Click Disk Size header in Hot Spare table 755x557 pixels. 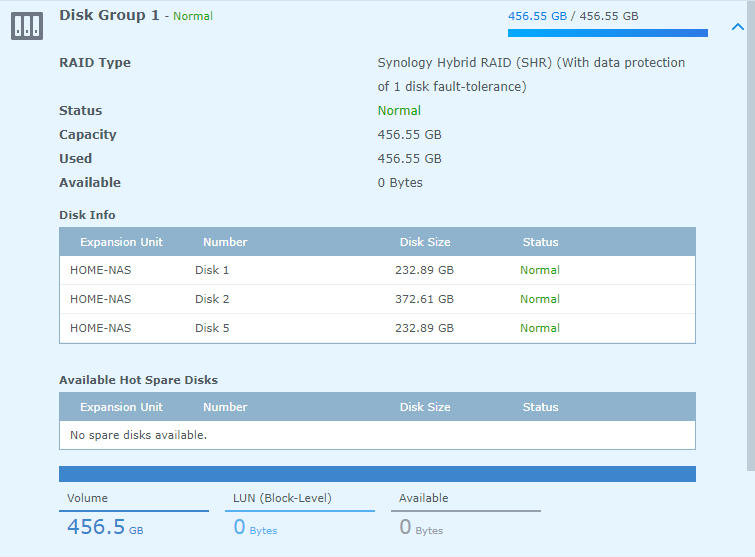click(x=425, y=407)
